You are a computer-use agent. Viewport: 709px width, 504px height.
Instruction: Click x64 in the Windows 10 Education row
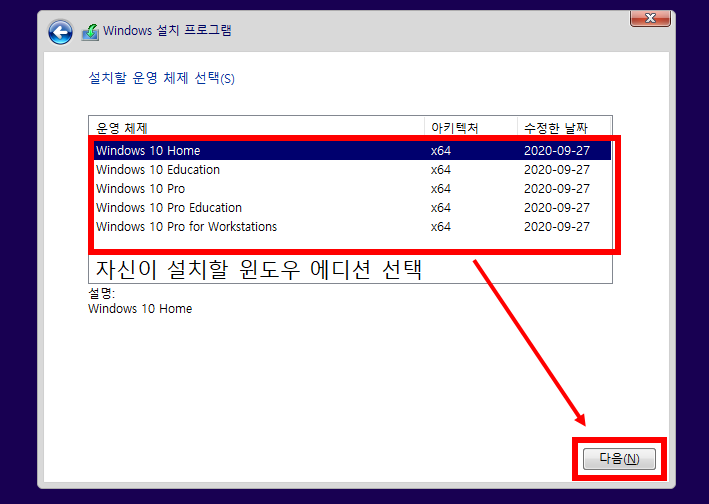click(440, 170)
